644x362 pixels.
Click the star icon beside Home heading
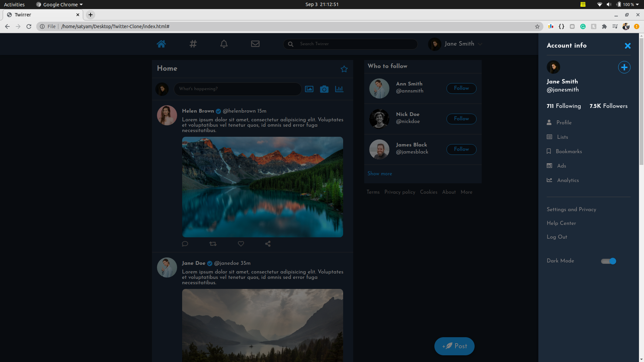344,69
